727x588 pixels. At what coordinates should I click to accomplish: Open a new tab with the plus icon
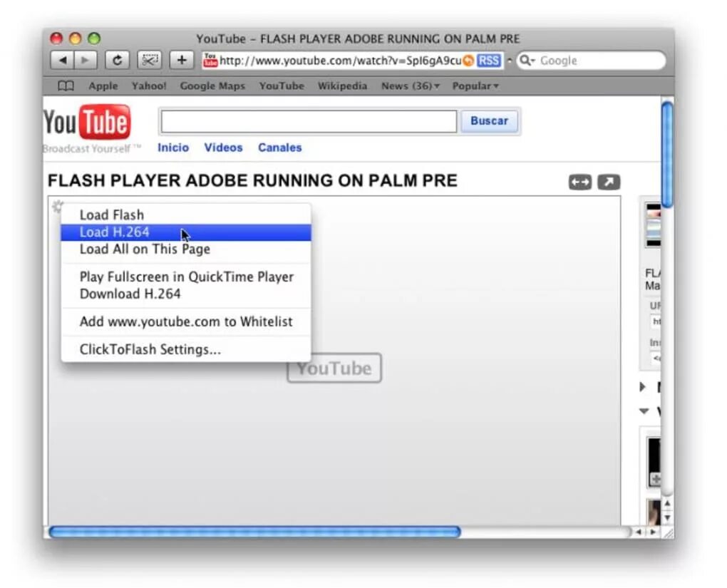181,60
